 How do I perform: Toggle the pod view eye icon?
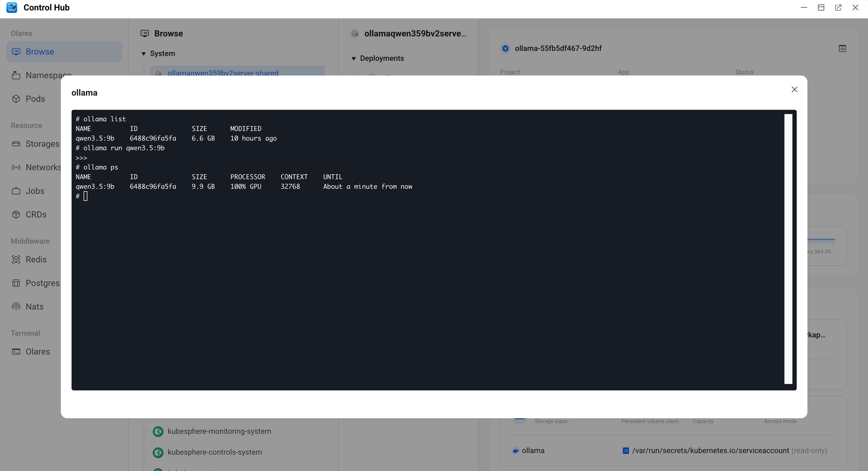click(x=842, y=48)
